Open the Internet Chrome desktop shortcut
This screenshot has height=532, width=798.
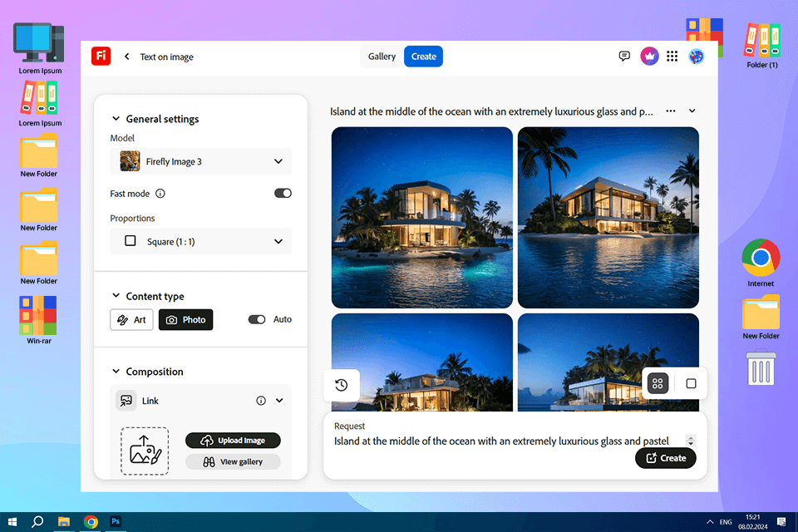click(x=761, y=263)
